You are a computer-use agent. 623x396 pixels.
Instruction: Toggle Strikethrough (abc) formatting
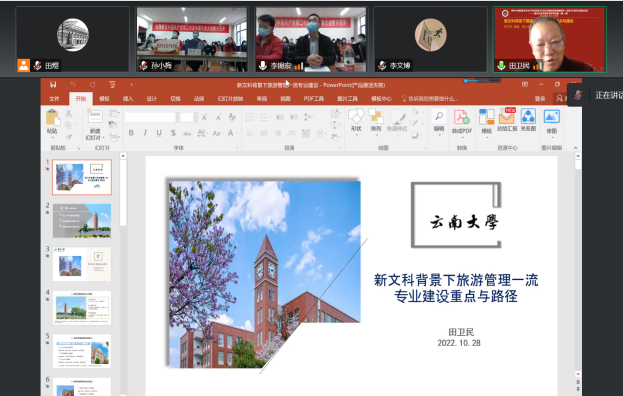(x=187, y=133)
